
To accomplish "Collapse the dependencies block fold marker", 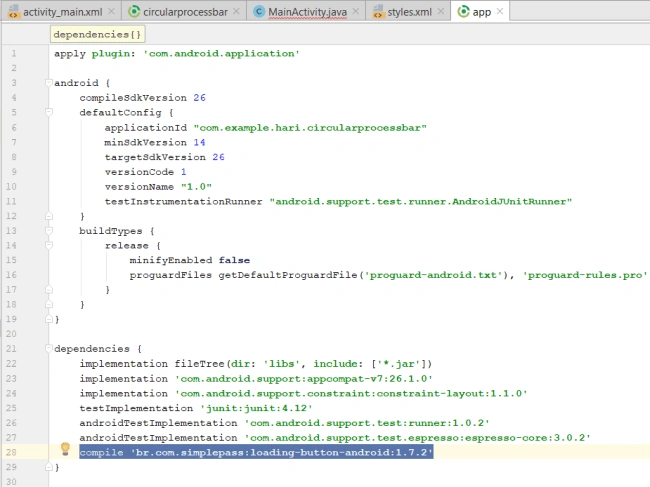I will 49,349.
